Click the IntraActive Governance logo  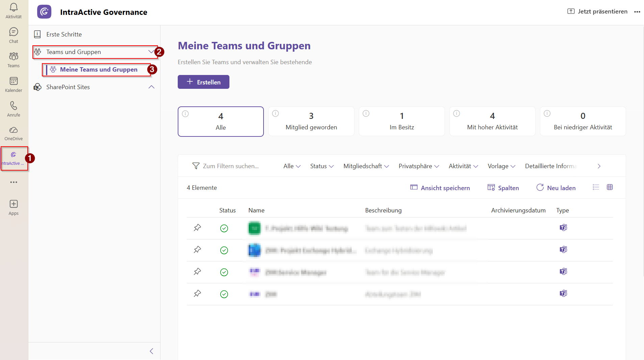pyautogui.click(x=44, y=12)
